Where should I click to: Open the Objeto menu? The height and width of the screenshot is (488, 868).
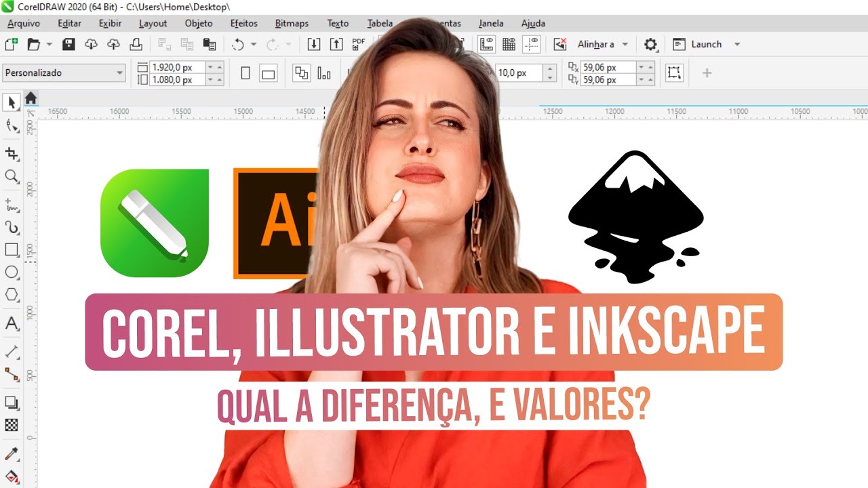click(x=199, y=23)
